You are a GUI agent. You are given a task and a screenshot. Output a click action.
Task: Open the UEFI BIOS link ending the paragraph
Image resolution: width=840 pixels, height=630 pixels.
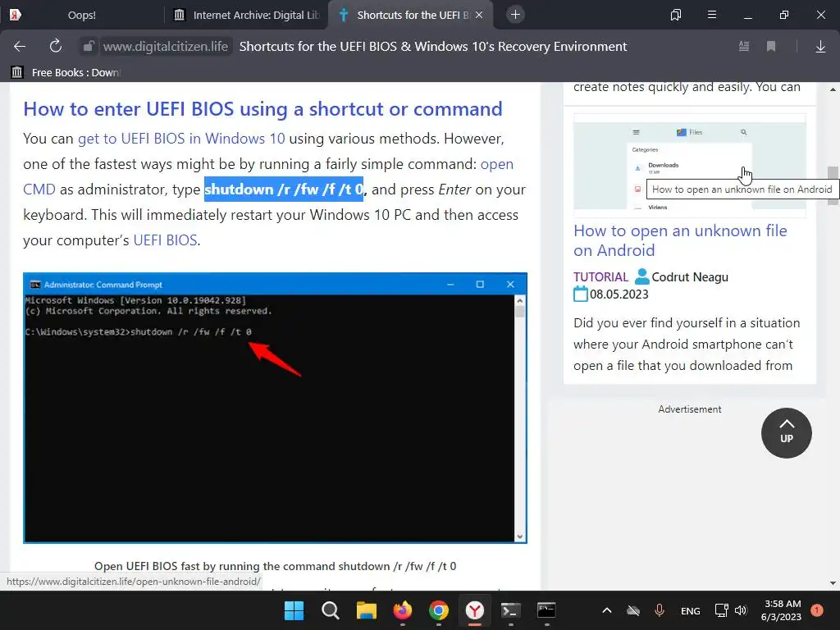click(x=165, y=240)
